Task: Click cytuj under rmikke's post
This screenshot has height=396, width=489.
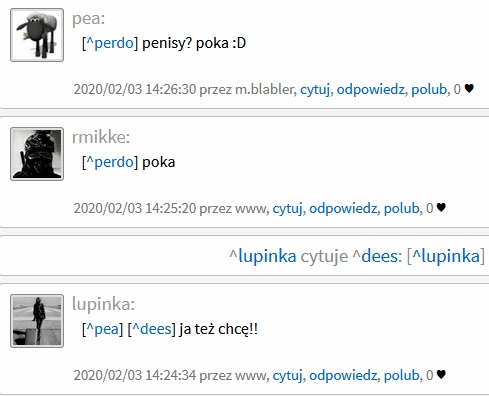Action: [287, 208]
